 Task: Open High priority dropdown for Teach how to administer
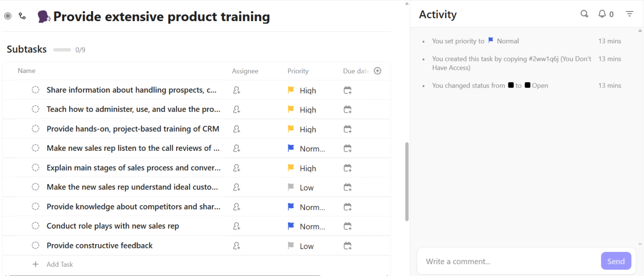[302, 110]
